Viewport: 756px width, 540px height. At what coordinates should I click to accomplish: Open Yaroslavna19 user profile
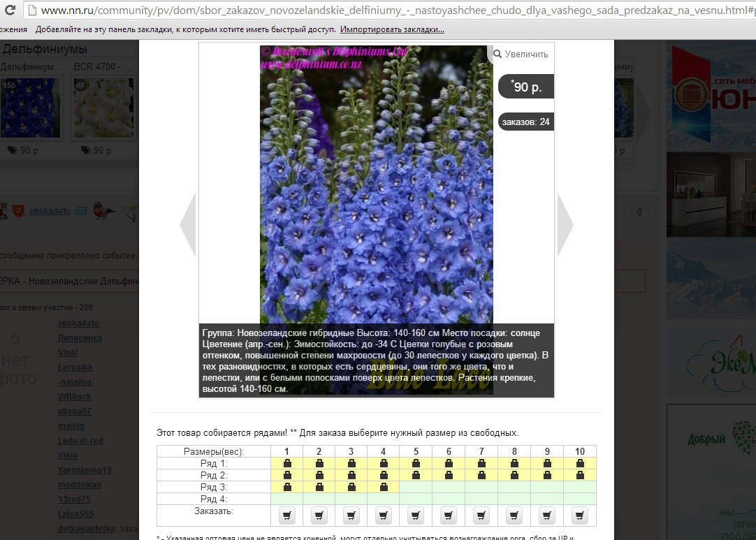click(x=85, y=470)
